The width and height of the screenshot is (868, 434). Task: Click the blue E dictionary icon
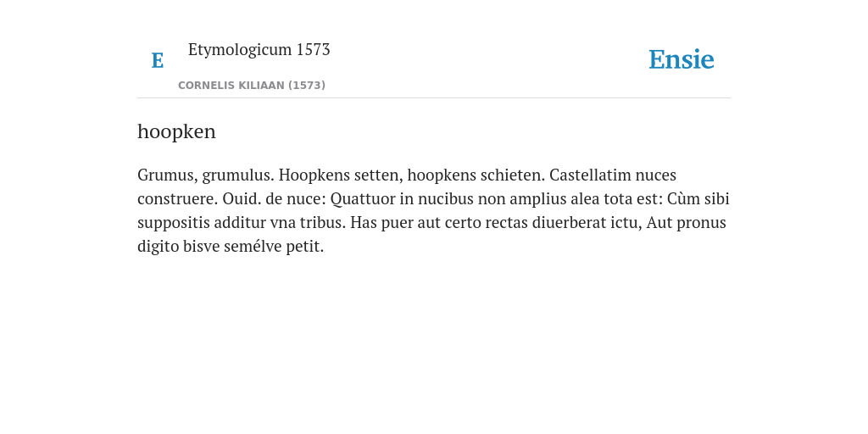(x=157, y=60)
